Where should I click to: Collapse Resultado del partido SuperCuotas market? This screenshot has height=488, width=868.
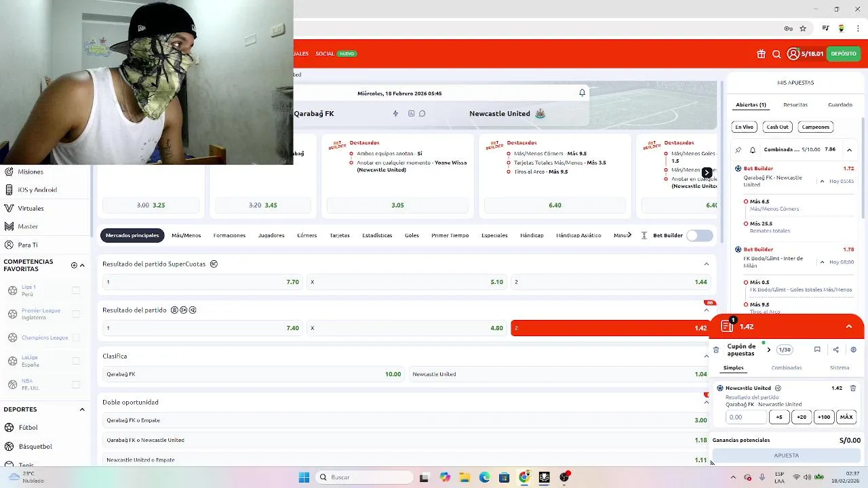coord(706,264)
